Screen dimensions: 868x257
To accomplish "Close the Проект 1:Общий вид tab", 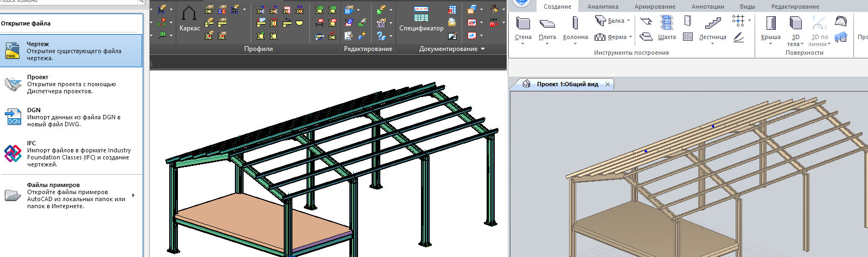I will [x=608, y=85].
